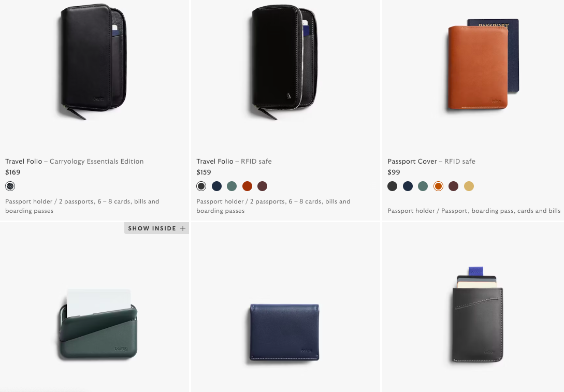Select the caramel orange swatch under Passport Cover
The width and height of the screenshot is (564, 392).
pos(438,186)
